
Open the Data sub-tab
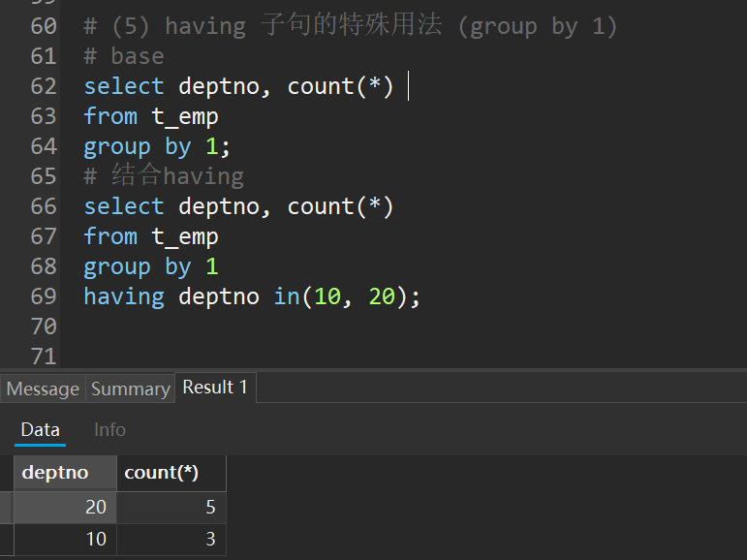(x=40, y=430)
